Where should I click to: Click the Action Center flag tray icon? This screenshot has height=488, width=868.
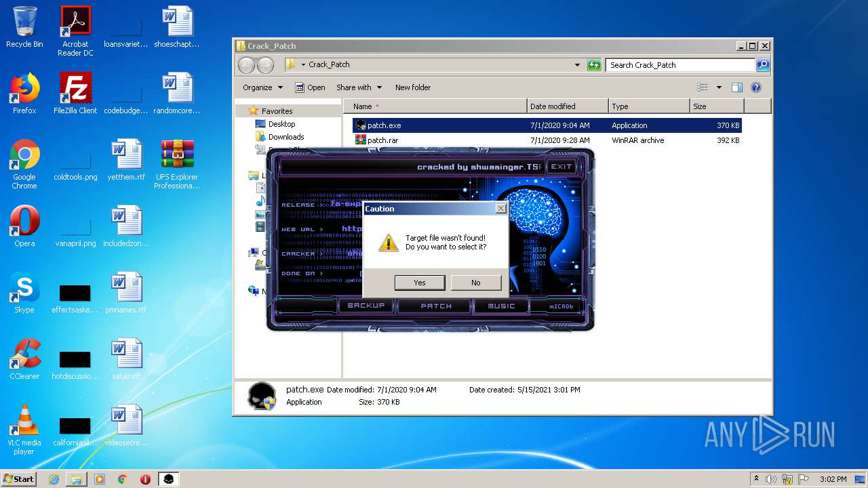(x=803, y=479)
